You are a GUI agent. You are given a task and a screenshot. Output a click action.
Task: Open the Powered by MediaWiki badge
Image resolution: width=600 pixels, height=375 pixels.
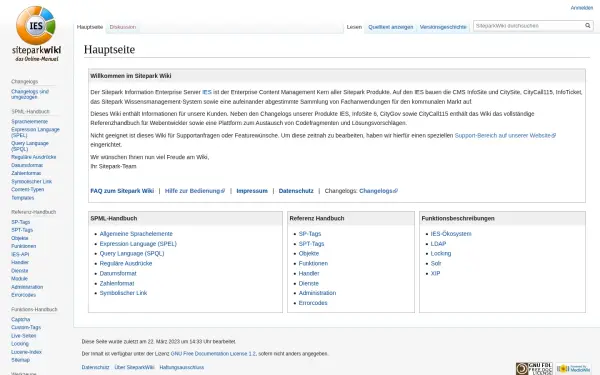pyautogui.click(x=573, y=368)
